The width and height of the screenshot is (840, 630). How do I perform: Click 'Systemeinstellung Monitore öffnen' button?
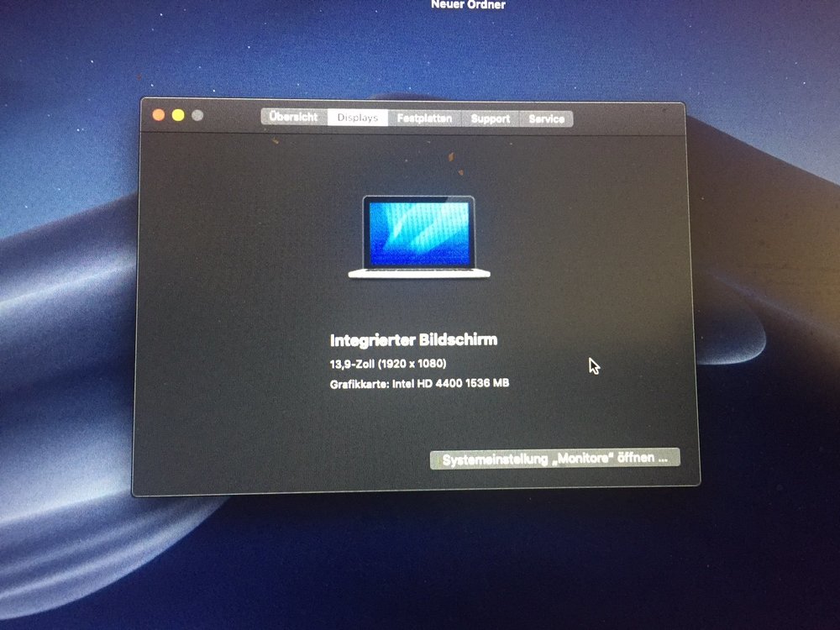(x=554, y=459)
